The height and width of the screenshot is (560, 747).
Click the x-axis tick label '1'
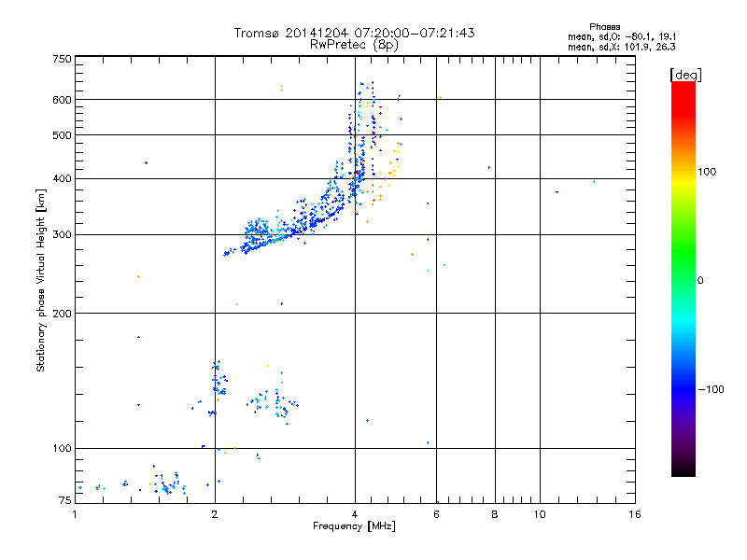tap(75, 514)
